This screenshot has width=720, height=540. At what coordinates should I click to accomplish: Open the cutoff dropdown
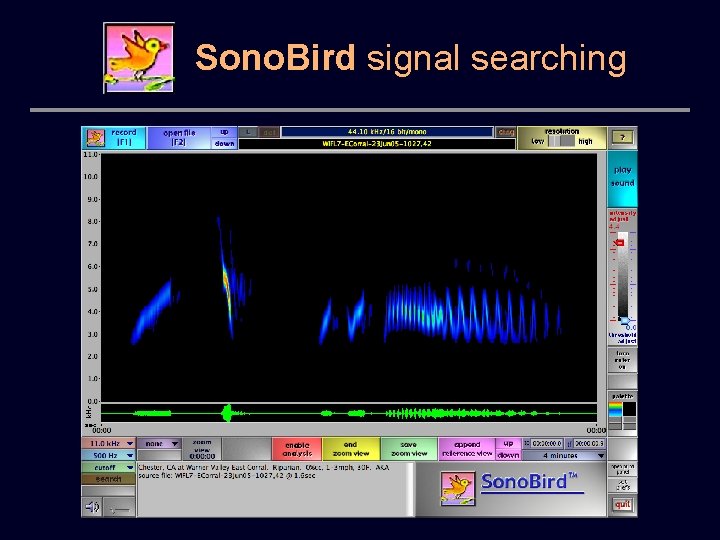tap(108, 467)
